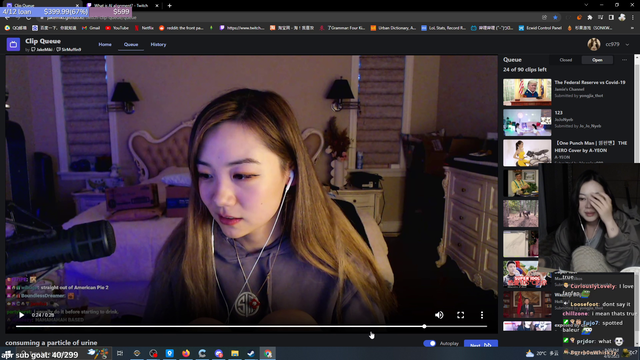The height and width of the screenshot is (360, 640).
Task: Click 'The Federal Reserve vs Covid-19' title
Action: pos(589,82)
